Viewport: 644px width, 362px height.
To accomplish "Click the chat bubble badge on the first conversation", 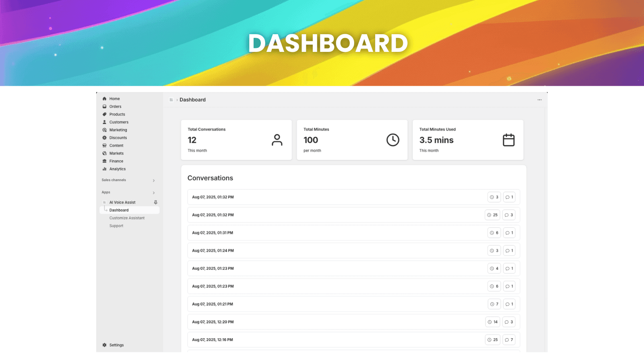I will pos(509,197).
